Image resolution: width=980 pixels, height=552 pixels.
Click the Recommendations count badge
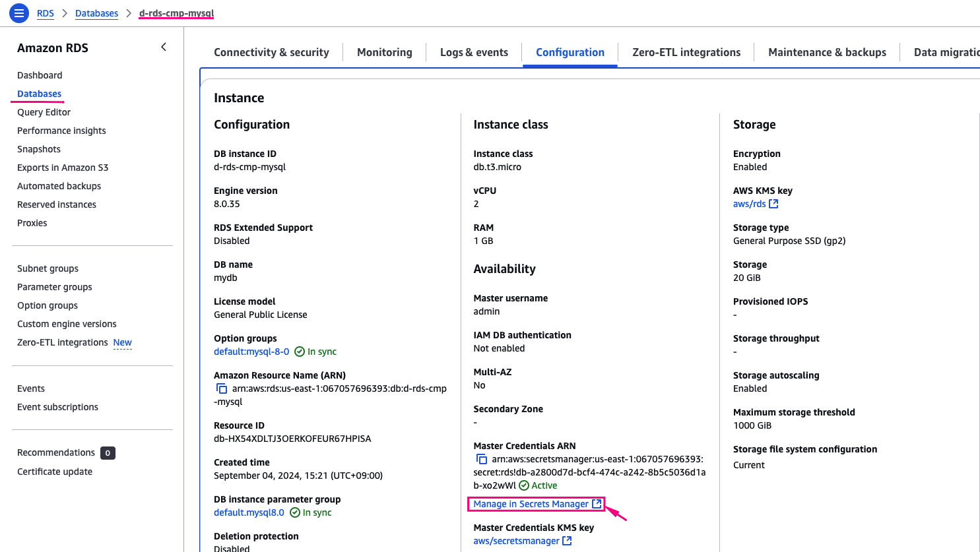(x=108, y=453)
